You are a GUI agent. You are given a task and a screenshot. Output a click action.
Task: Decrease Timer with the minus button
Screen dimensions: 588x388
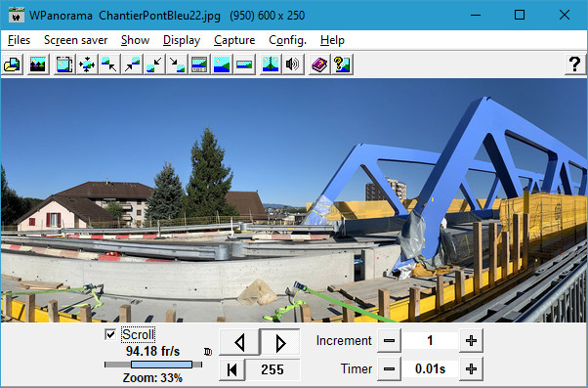tap(390, 368)
